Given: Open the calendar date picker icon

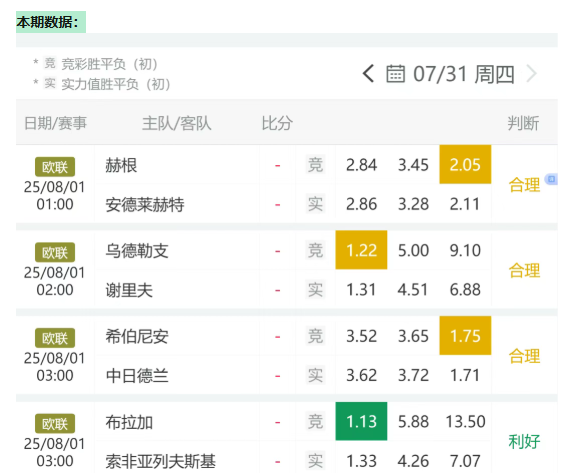Looking at the screenshot, I should [x=396, y=74].
